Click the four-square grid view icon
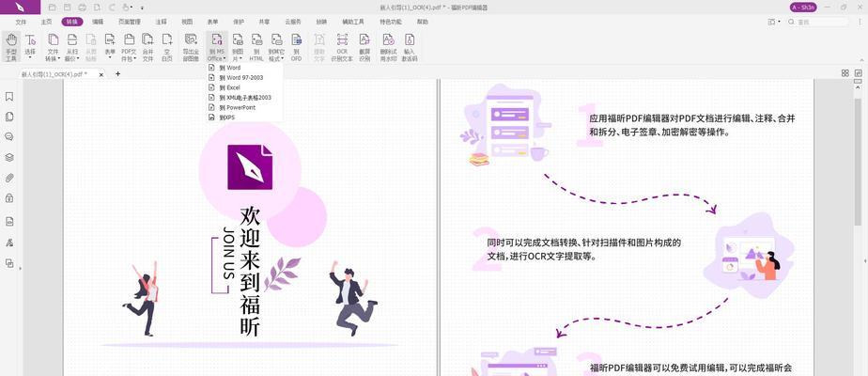The image size is (868, 376). point(845,73)
